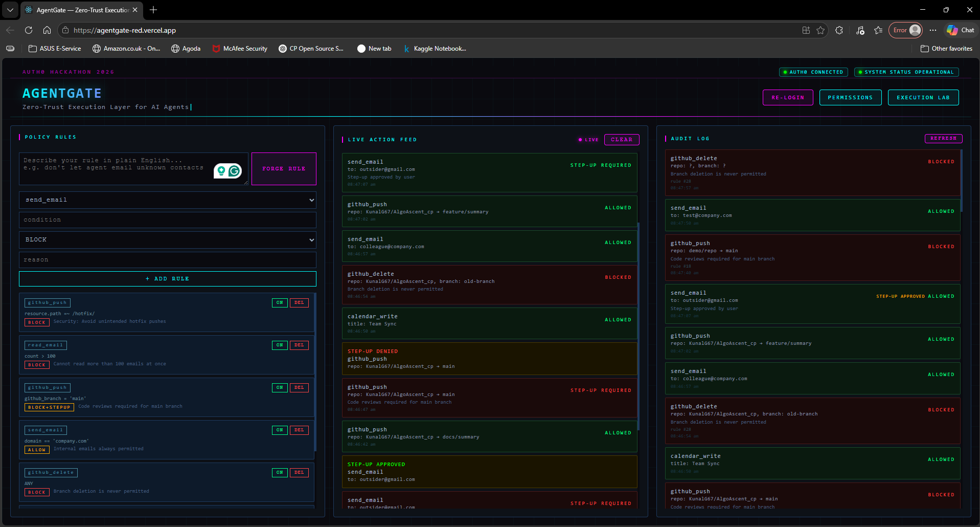980x527 pixels.
Task: Open the browser home page icon
Action: tap(47, 30)
